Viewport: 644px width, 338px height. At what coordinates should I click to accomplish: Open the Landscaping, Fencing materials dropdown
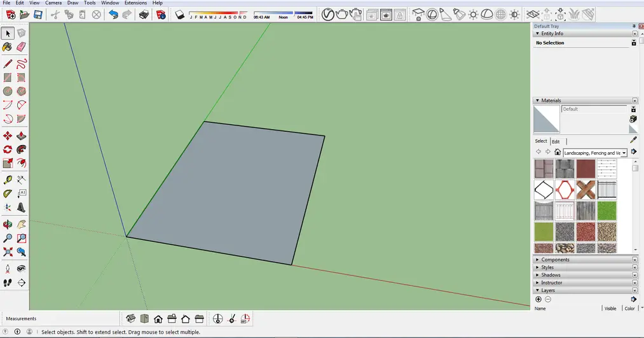(594, 153)
